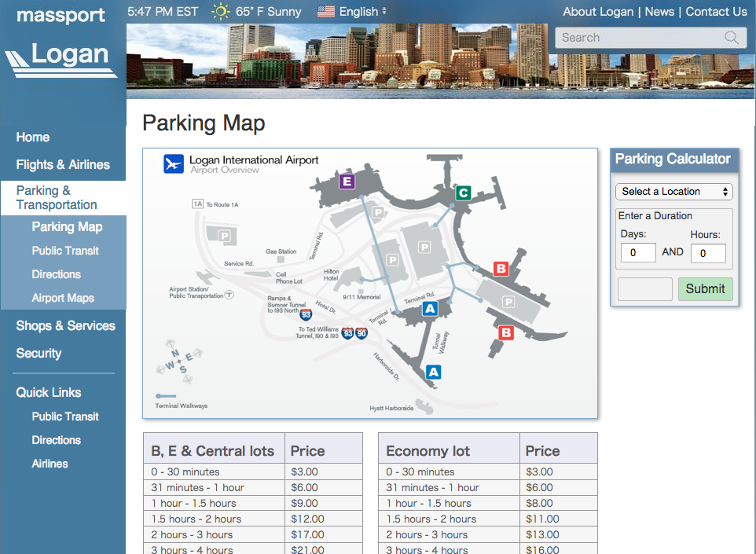756x554 pixels.
Task: Open the About Logan link
Action: click(x=599, y=12)
